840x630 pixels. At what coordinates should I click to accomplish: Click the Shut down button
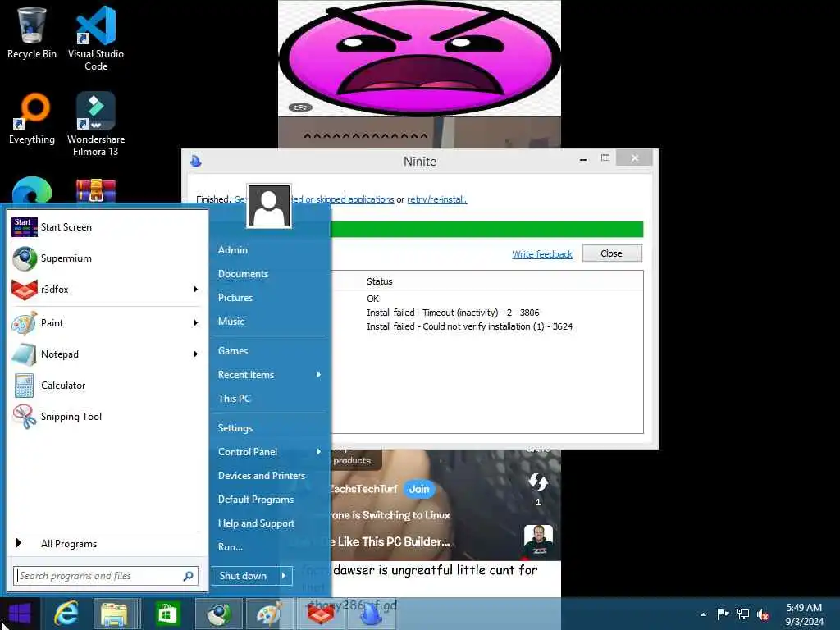(x=244, y=576)
